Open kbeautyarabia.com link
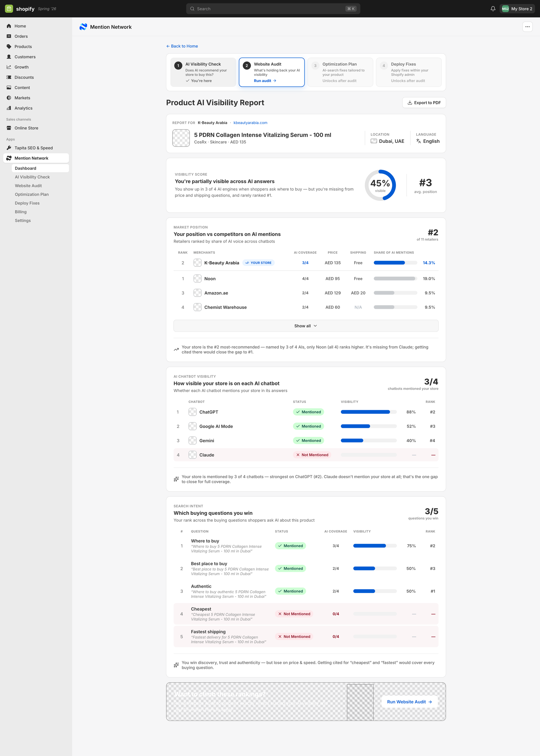 pos(250,123)
